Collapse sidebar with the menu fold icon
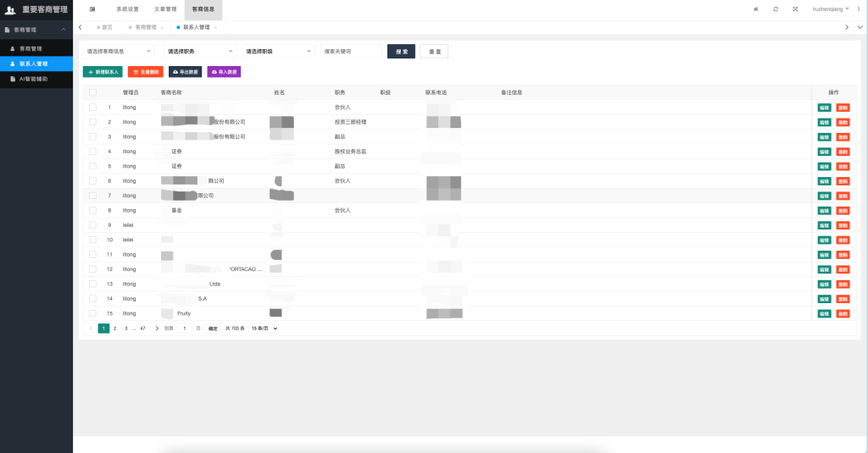 [x=92, y=8]
